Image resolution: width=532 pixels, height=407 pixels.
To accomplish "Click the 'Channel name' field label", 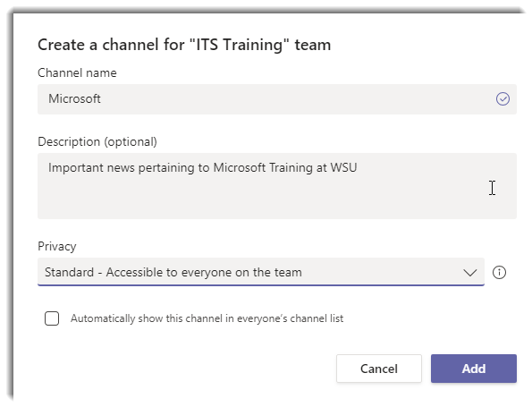I will coord(77,72).
